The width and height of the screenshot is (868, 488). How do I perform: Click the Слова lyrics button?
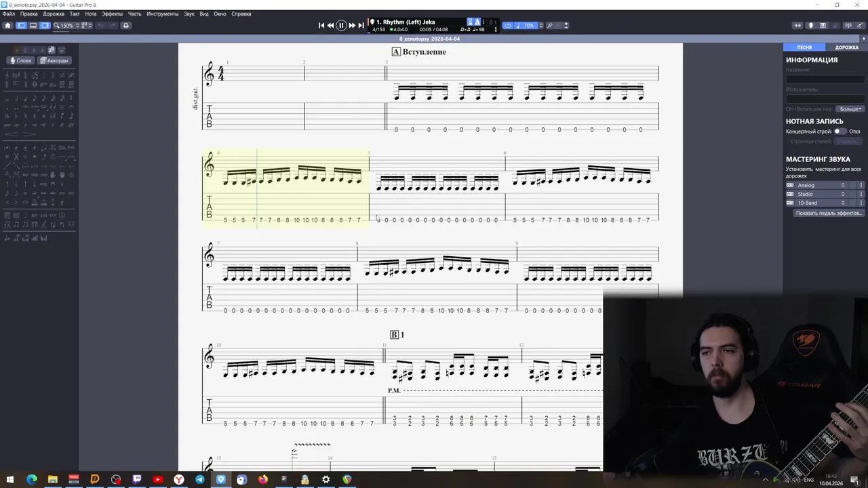tap(20, 60)
